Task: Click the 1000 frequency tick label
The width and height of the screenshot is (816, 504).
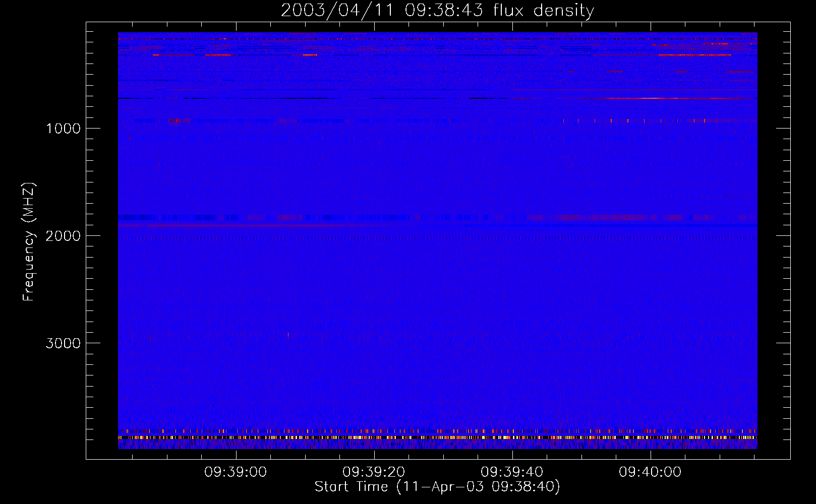Action: pyautogui.click(x=63, y=129)
